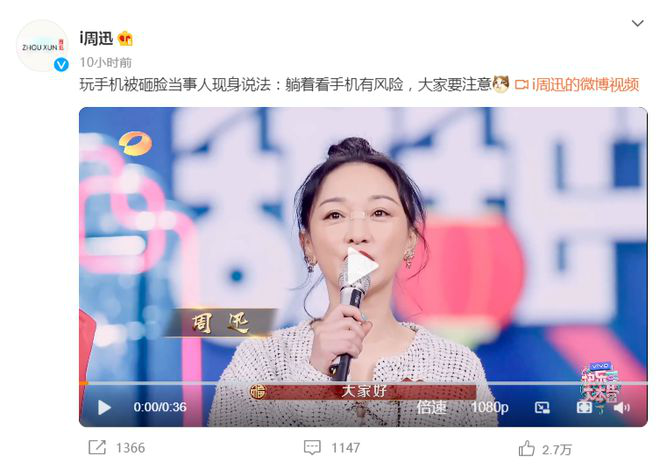Screen dimensions: 660x469
Task: Click the cat emoji in post text
Action: [x=501, y=84]
